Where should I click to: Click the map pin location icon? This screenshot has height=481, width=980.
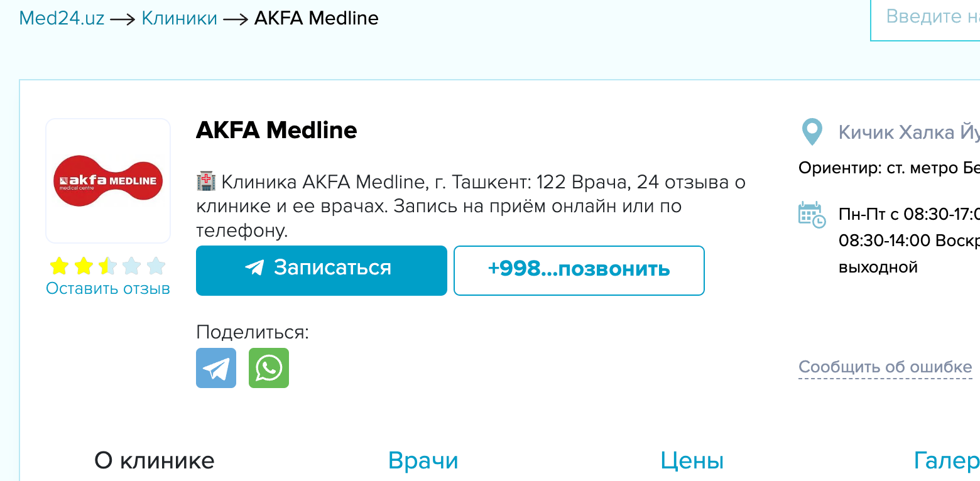812,132
